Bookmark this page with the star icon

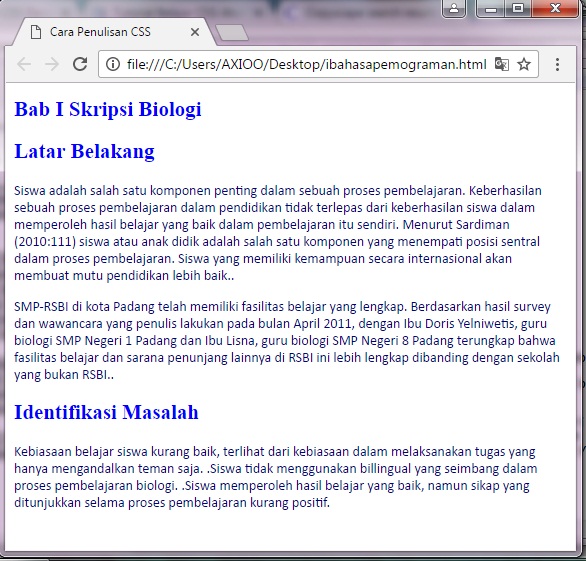coord(524,64)
